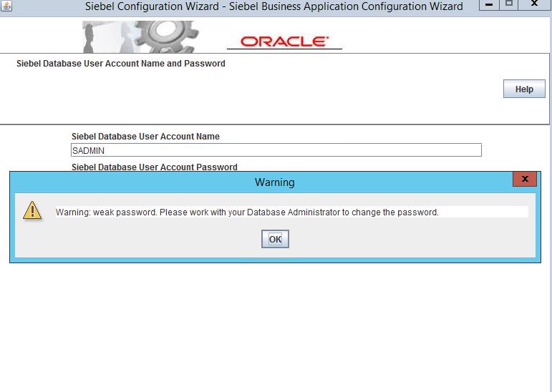Minimize the Siebel Configuration Wizard window
This screenshot has height=392, width=552.
[x=488, y=6]
